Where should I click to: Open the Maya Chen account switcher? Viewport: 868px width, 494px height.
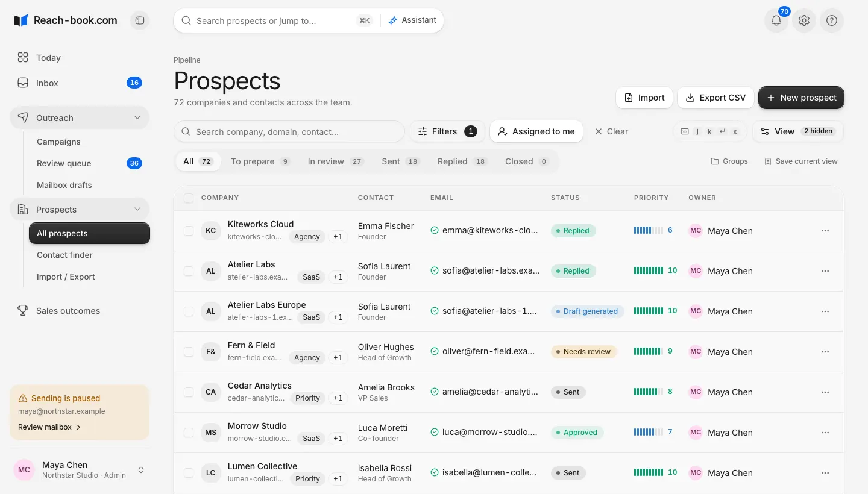80,470
